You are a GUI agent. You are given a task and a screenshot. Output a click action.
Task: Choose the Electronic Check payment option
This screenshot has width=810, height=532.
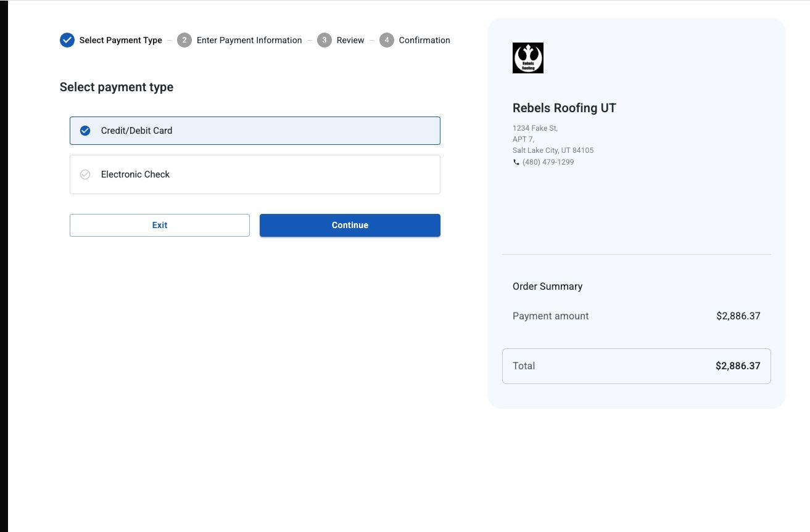[x=255, y=174]
